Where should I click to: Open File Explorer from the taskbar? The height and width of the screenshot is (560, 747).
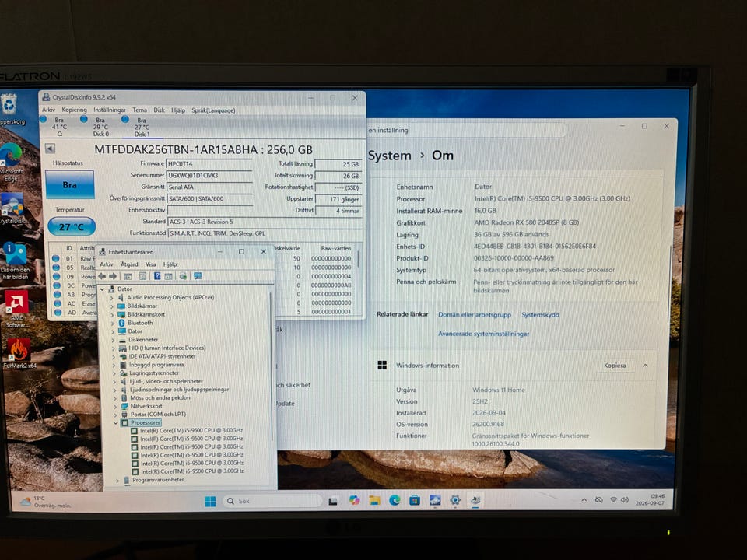[x=374, y=500]
